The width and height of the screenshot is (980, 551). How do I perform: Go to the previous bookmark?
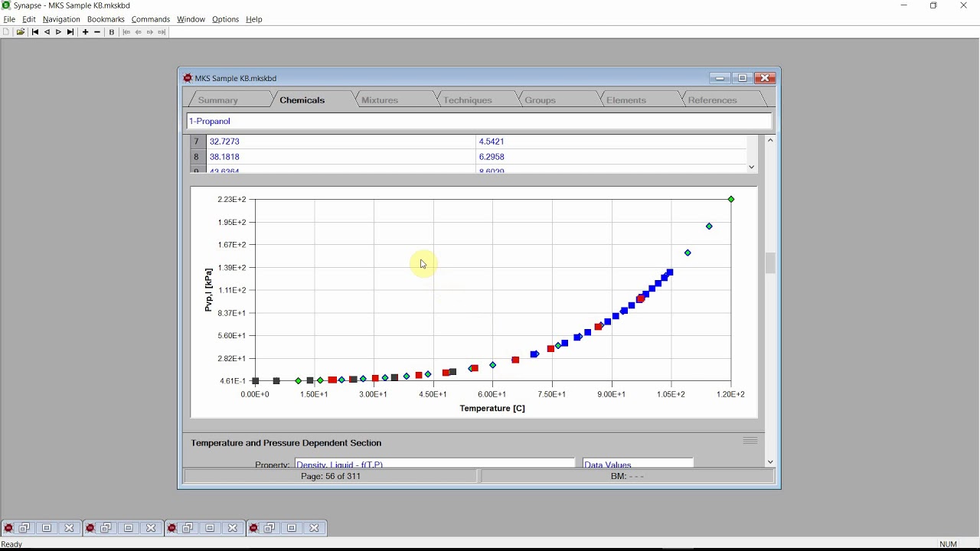(138, 32)
